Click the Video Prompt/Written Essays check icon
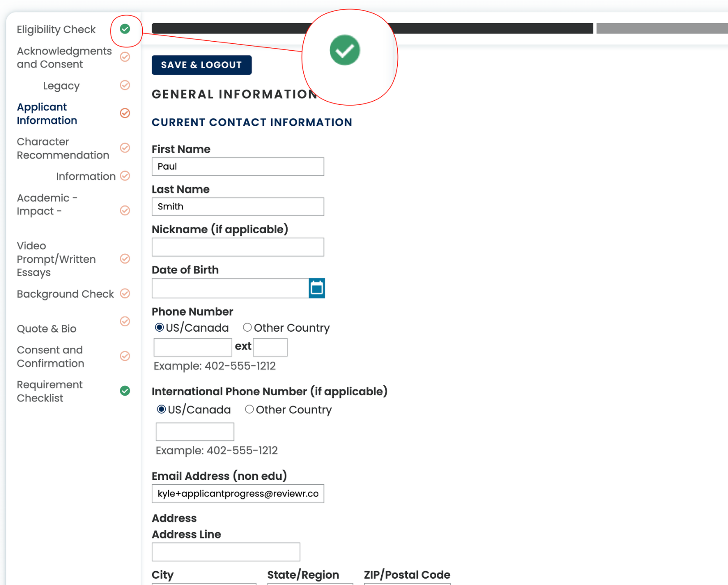 125,259
